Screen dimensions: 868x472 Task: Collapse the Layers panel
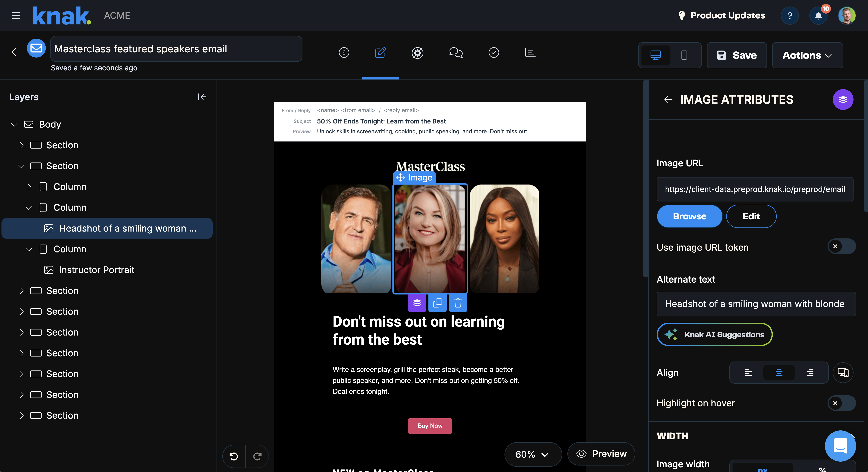coord(202,97)
